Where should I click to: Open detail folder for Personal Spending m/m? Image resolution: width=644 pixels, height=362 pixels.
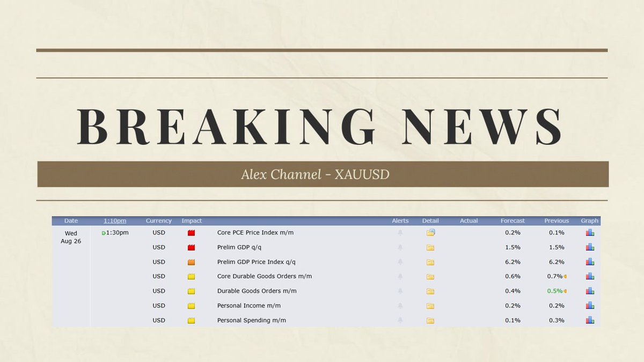click(x=430, y=321)
